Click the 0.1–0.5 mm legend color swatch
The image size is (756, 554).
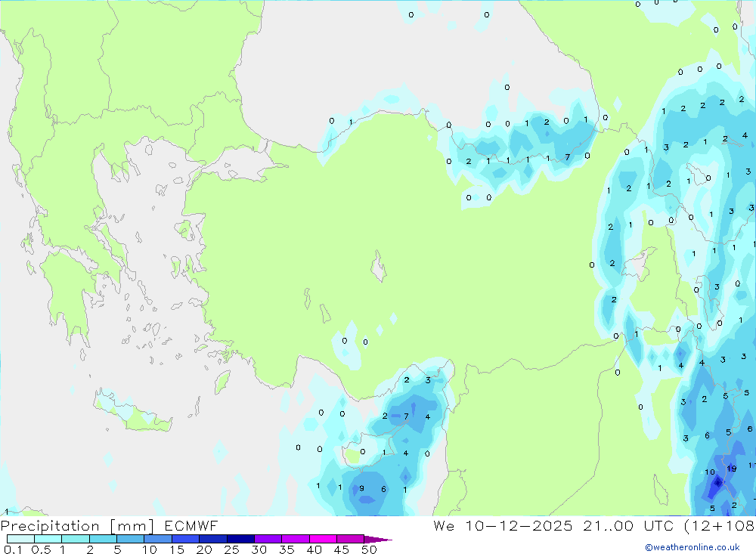click(20, 539)
